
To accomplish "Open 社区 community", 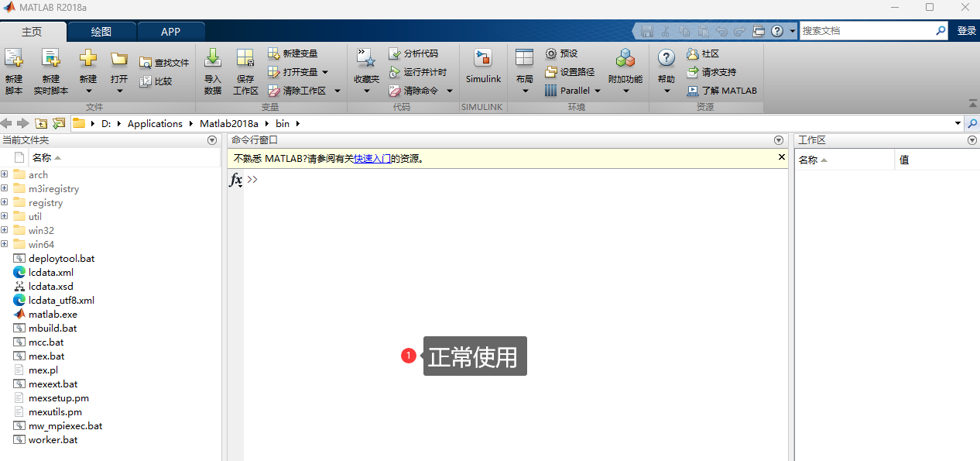I will (x=703, y=53).
